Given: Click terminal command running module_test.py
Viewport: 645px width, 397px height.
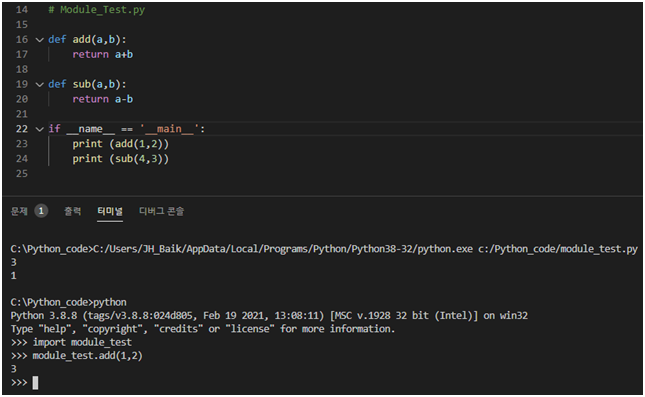Looking at the screenshot, I should pos(324,249).
